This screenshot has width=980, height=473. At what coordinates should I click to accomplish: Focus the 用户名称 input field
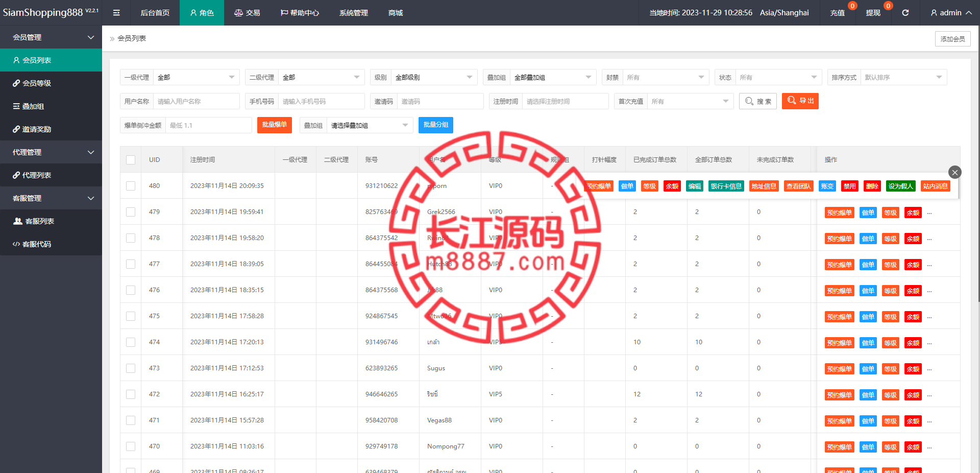196,101
